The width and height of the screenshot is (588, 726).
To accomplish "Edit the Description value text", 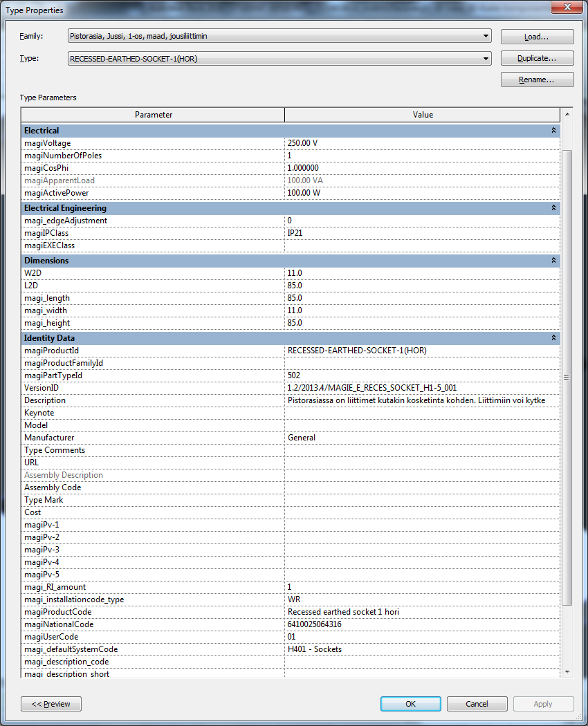I will [x=422, y=400].
